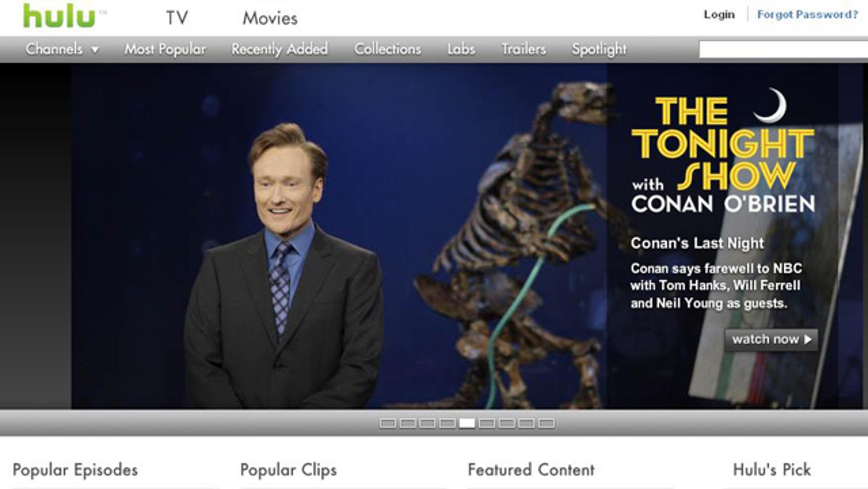Click the watch now button
Viewport: 868px width, 489px height.
(x=772, y=339)
